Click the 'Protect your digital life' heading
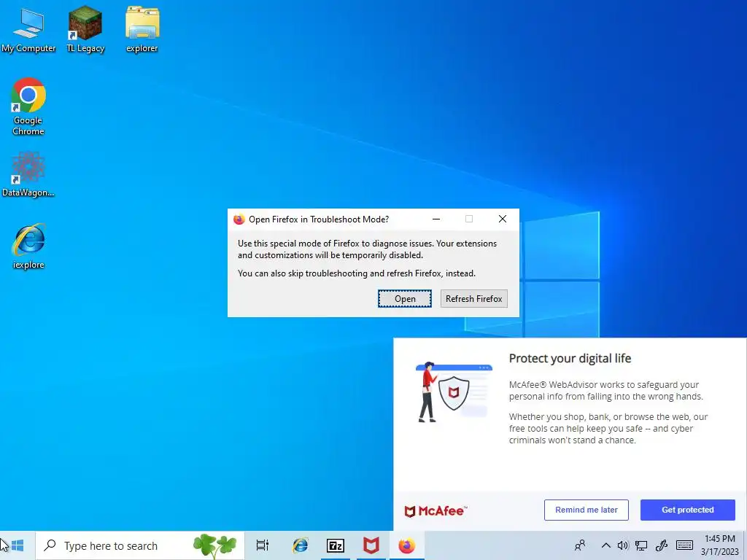 coord(570,359)
